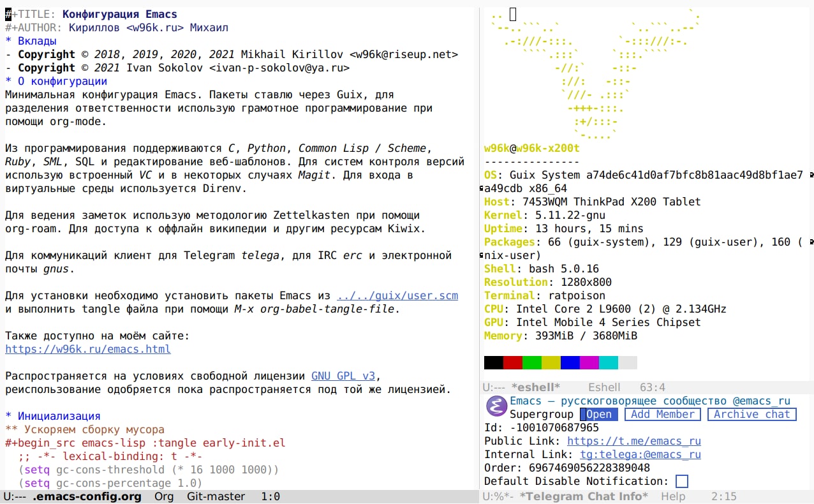
Task: Open the https://w96k.ru/emacs.html link
Action: tap(88, 349)
